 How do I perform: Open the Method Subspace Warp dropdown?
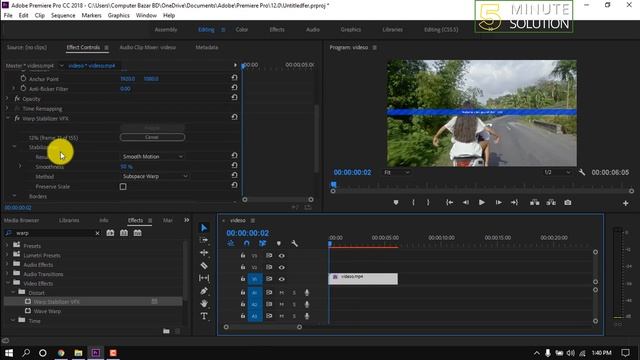pos(155,176)
